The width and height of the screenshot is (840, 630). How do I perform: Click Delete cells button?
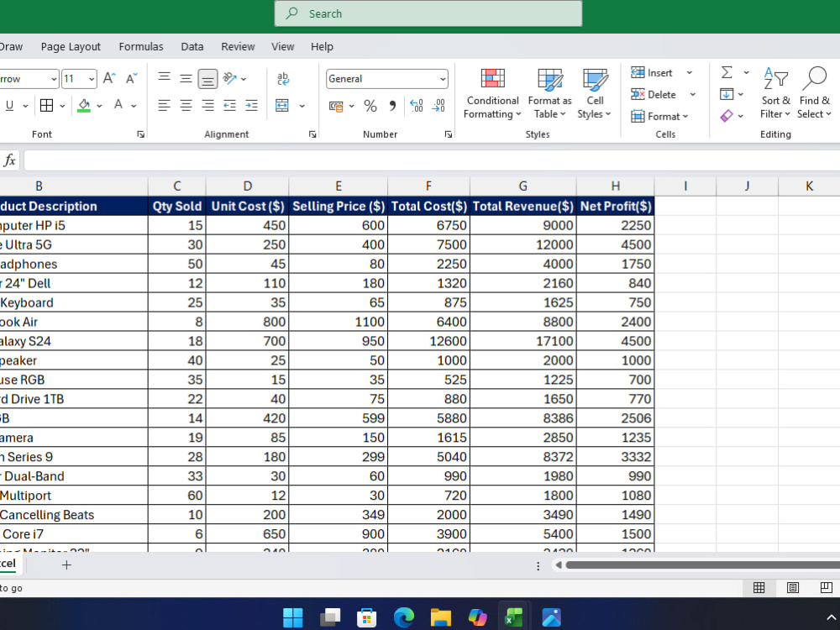point(653,94)
